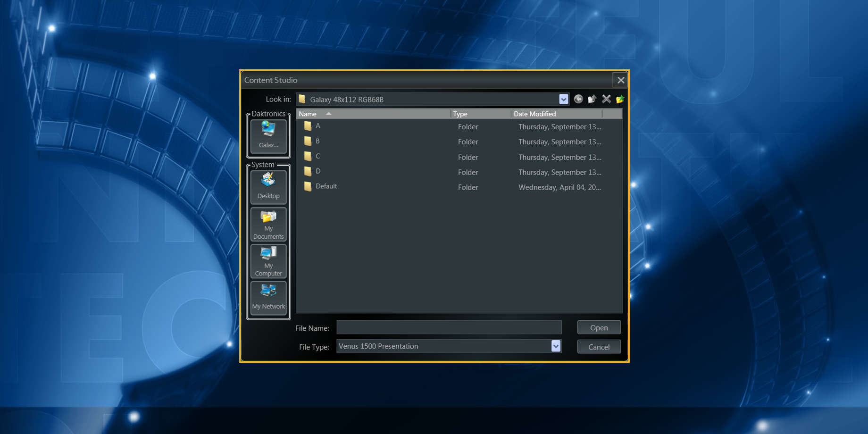Click into the File Name field
Image resolution: width=868 pixels, height=434 pixels.
click(449, 327)
